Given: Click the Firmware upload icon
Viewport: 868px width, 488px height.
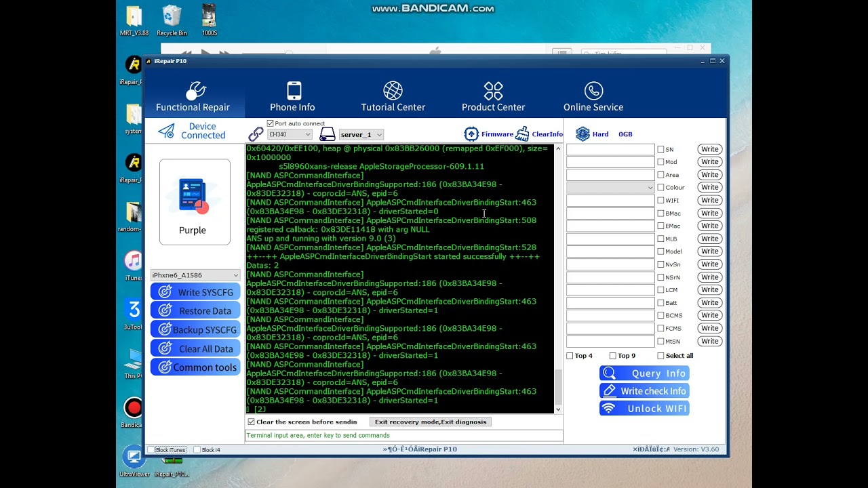Looking at the screenshot, I should 471,134.
